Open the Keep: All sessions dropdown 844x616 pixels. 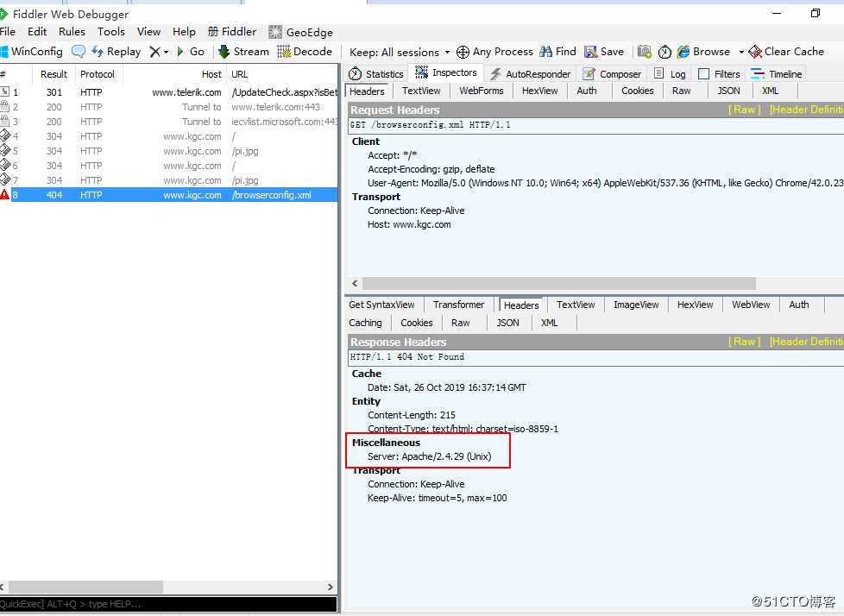400,52
